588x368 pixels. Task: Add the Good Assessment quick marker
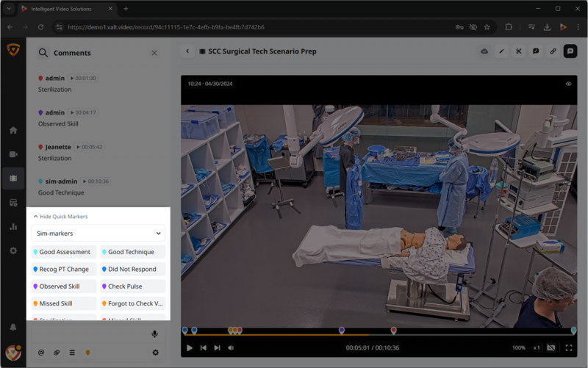coord(64,252)
